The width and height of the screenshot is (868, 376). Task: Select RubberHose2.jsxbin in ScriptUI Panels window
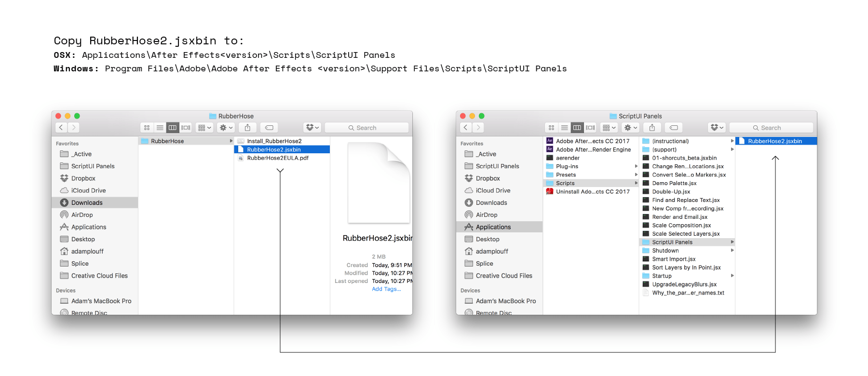(x=776, y=141)
